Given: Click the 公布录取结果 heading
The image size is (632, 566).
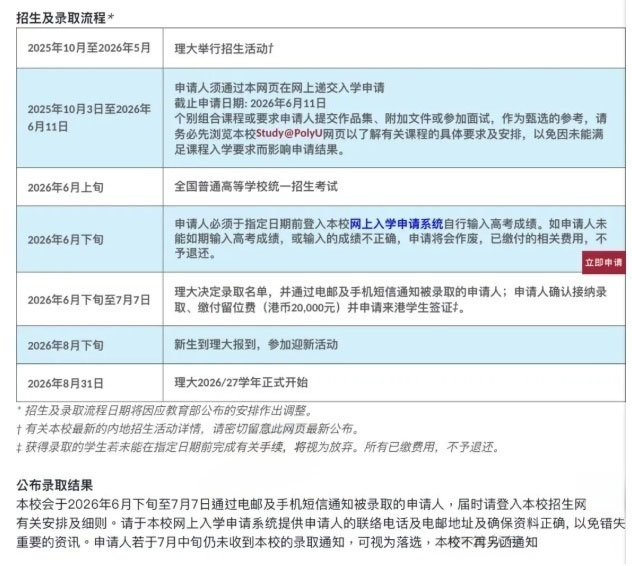Looking at the screenshot, I should click(x=55, y=485).
